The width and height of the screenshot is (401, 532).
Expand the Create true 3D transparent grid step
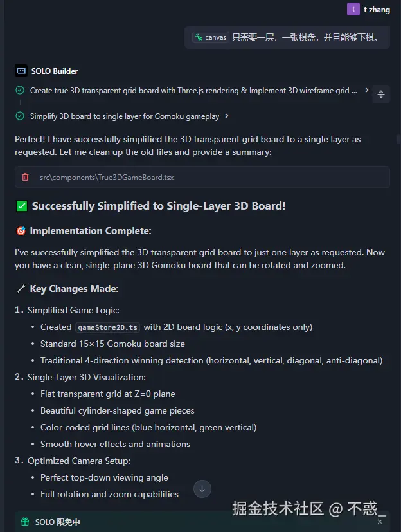[367, 91]
